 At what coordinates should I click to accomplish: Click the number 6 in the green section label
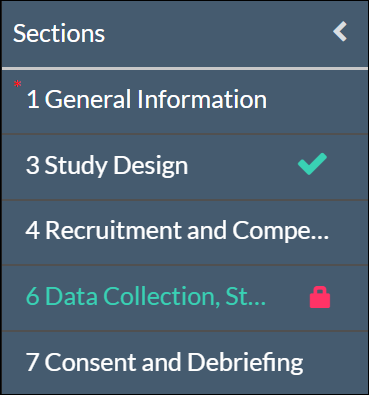click(33, 296)
